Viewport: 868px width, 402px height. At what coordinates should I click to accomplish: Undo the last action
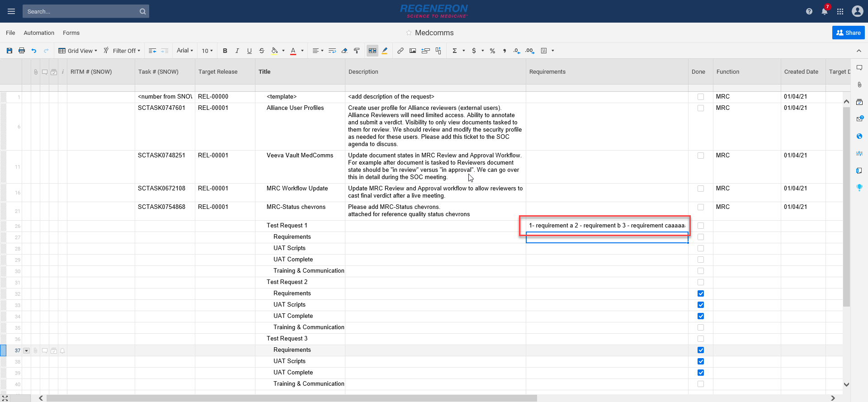[x=34, y=51]
